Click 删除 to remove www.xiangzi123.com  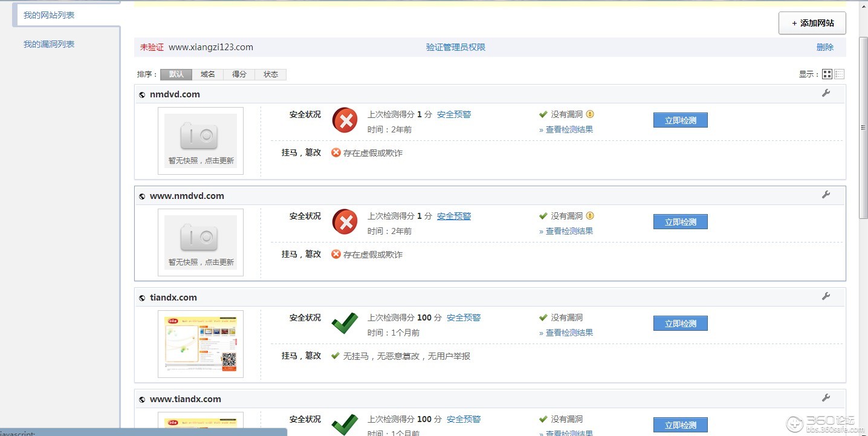pos(825,47)
